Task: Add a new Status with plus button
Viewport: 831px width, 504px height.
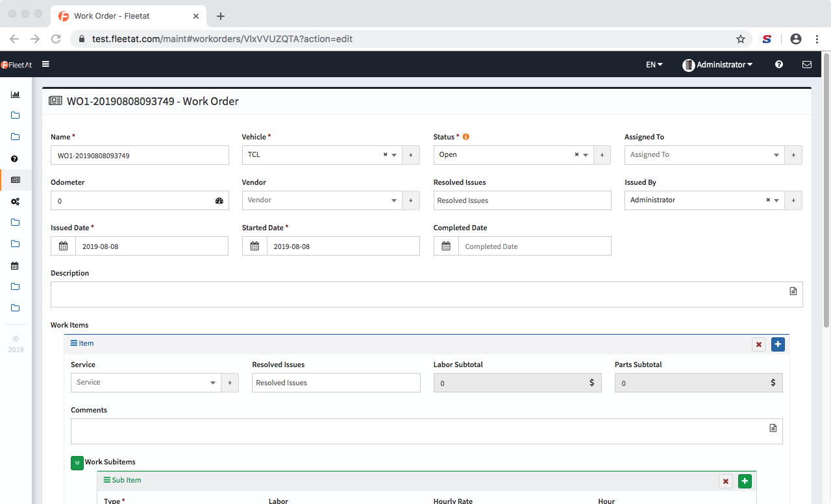Action: 602,155
